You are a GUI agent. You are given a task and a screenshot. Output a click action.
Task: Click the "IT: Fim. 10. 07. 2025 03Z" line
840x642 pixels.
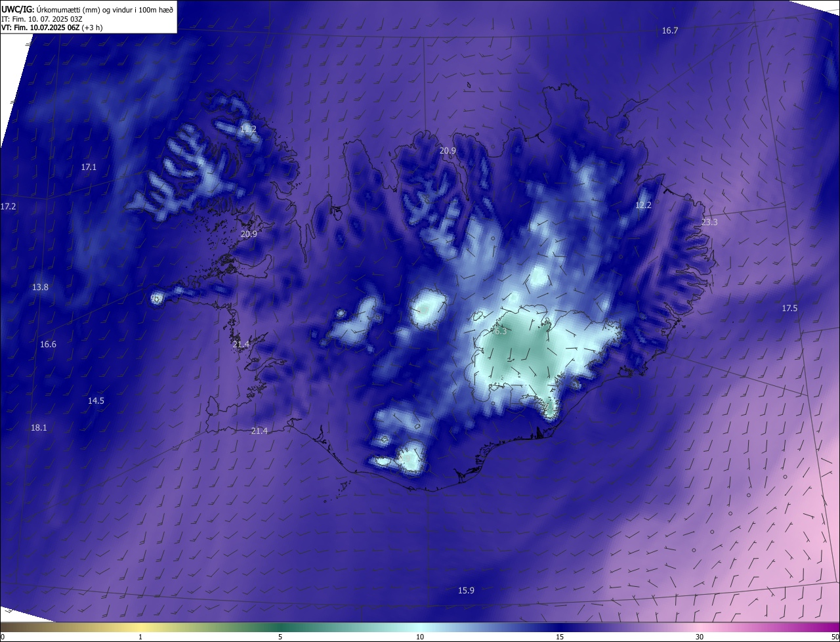pyautogui.click(x=42, y=18)
